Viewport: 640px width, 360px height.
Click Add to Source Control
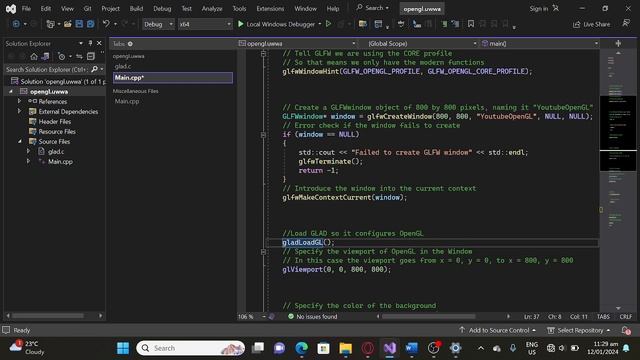click(498, 330)
